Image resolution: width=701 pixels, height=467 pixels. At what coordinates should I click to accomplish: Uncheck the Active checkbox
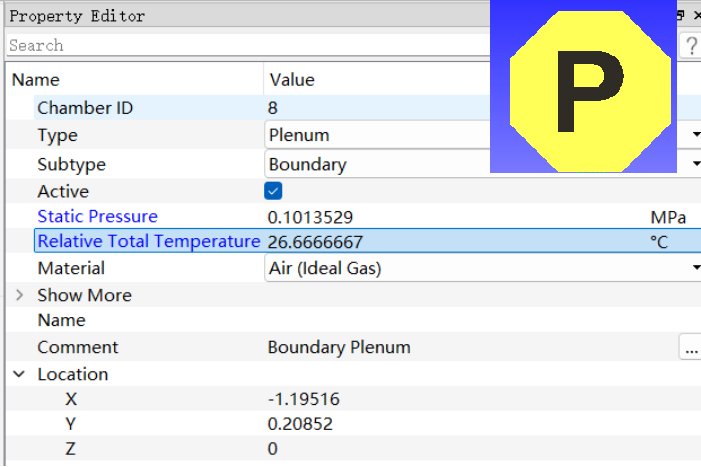274,191
